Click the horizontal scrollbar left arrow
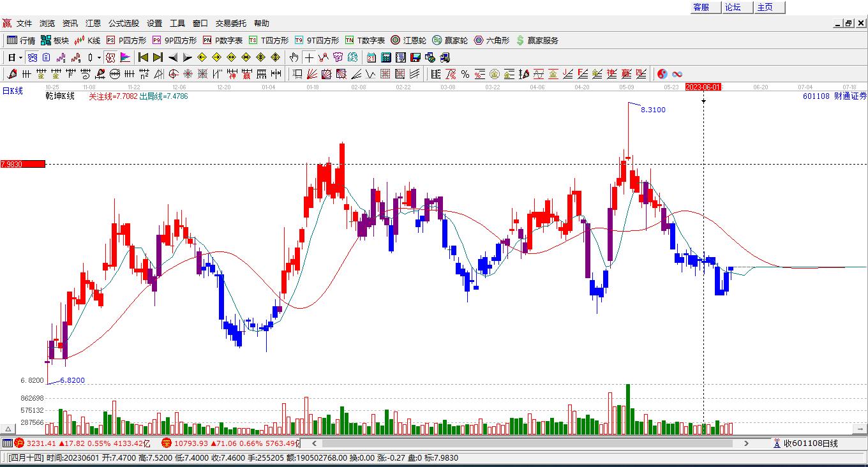Viewport: 868px width, 467px height. pos(313,443)
